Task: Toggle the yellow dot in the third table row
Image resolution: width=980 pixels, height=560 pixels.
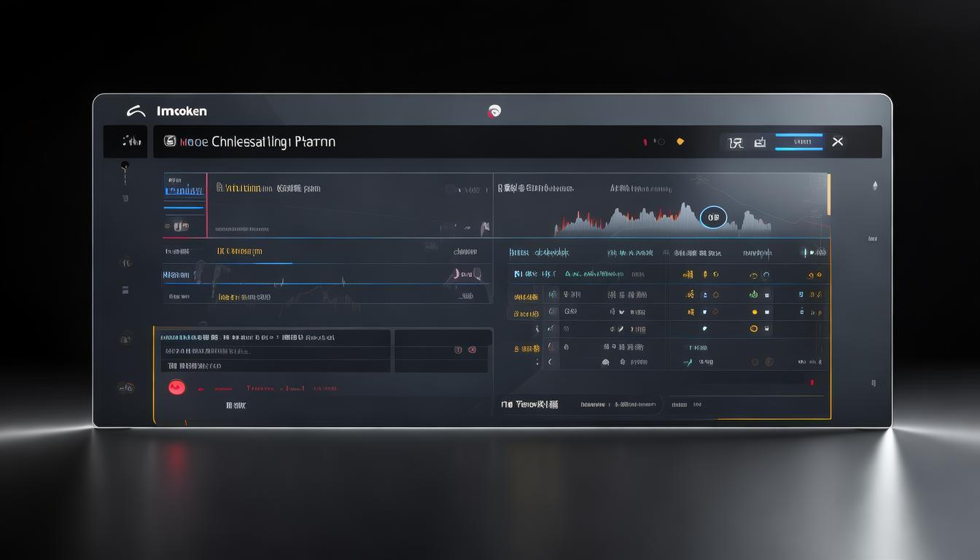Action: [753, 311]
